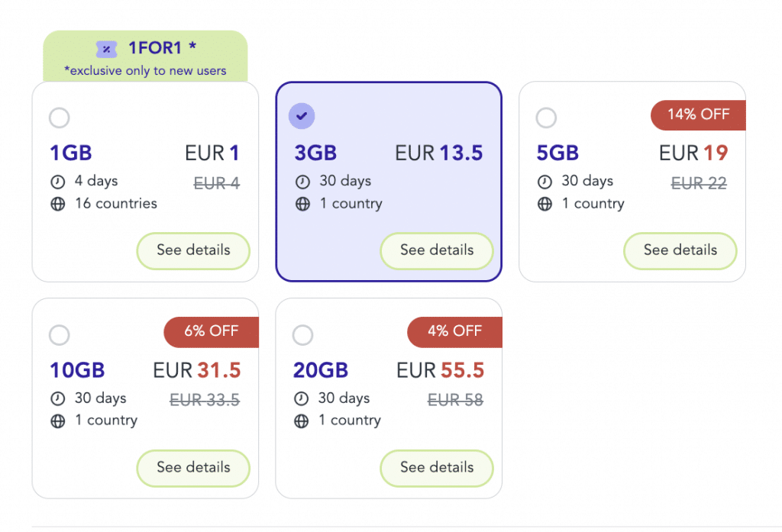Click the globe icon on 5GB plan
This screenshot has width=782, height=532.
(544, 205)
